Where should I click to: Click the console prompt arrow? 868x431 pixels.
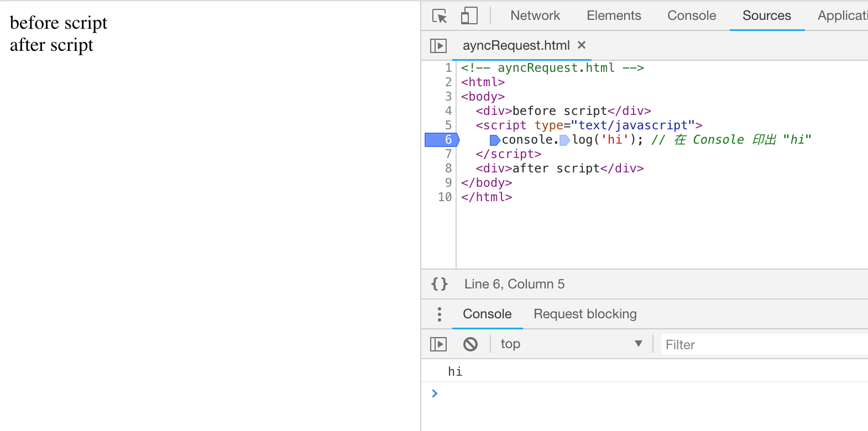435,393
